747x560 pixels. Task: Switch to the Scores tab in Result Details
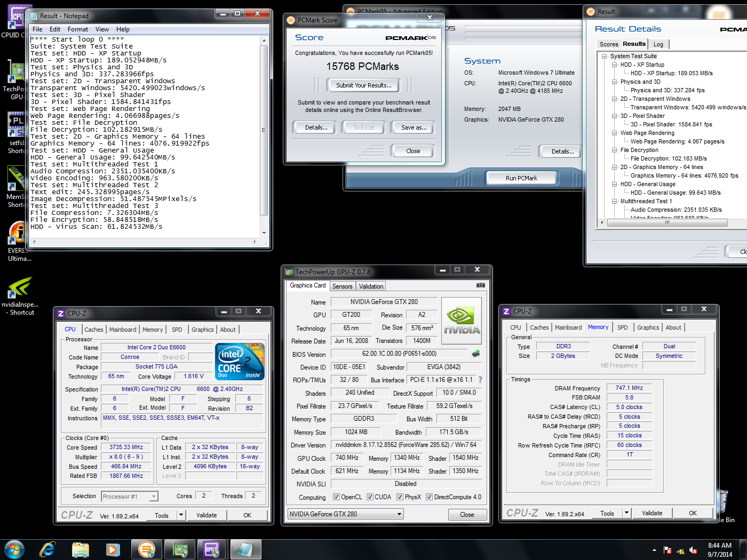click(609, 44)
